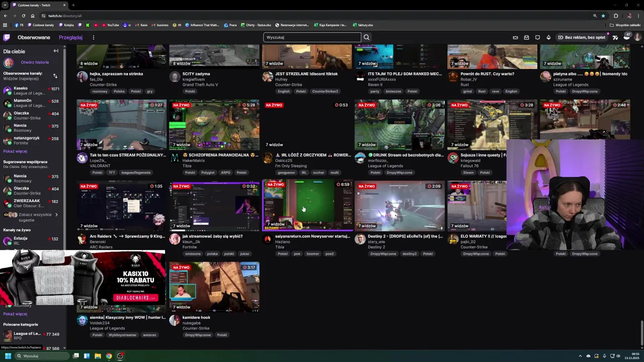The image size is (644, 362).
Task: Open the three-dot more menu beside Przeglądaj
Action: click(x=93, y=37)
